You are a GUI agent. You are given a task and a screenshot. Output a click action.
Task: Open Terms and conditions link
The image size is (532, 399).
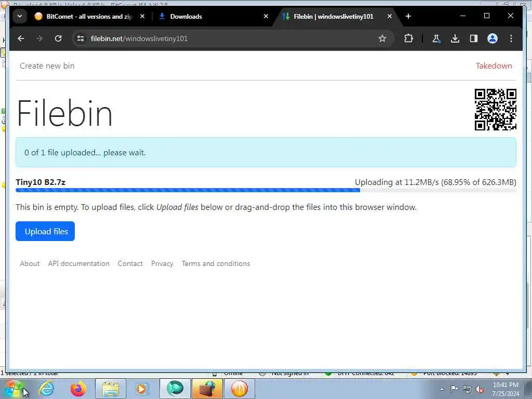(x=216, y=263)
